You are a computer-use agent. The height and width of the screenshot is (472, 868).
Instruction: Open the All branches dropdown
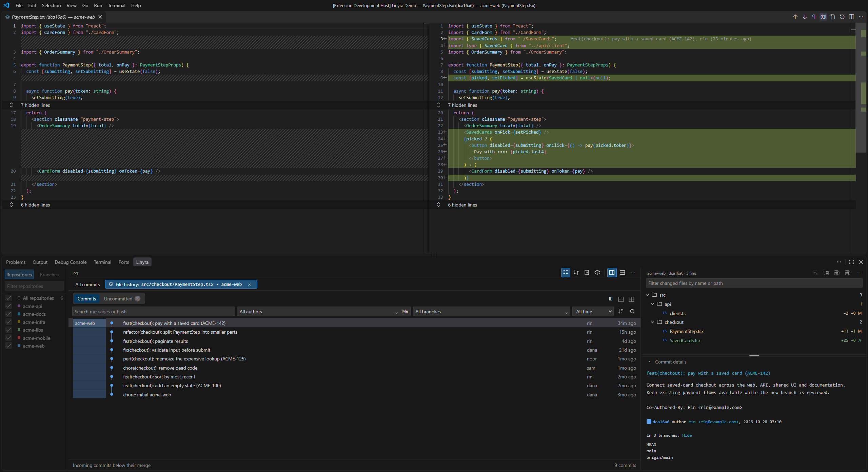click(491, 312)
